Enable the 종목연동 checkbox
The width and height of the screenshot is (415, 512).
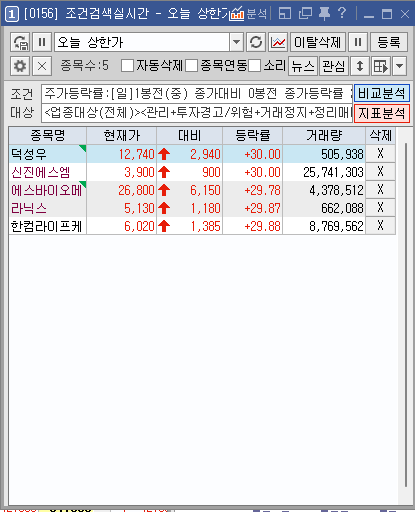[x=191, y=66]
